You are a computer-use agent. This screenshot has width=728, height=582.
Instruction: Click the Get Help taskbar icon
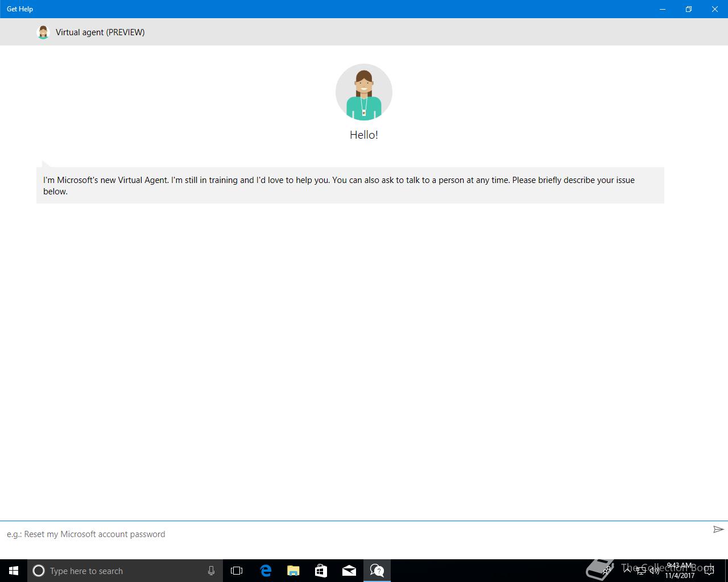pos(377,571)
